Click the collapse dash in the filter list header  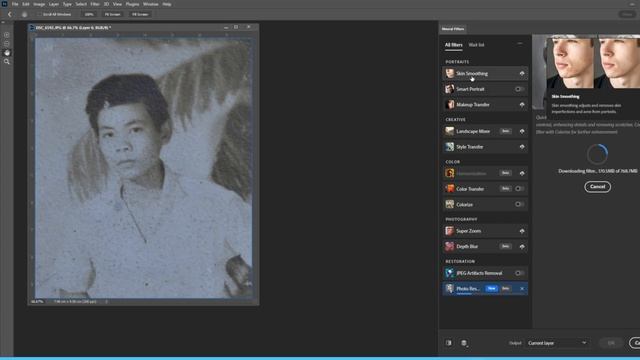(520, 43)
